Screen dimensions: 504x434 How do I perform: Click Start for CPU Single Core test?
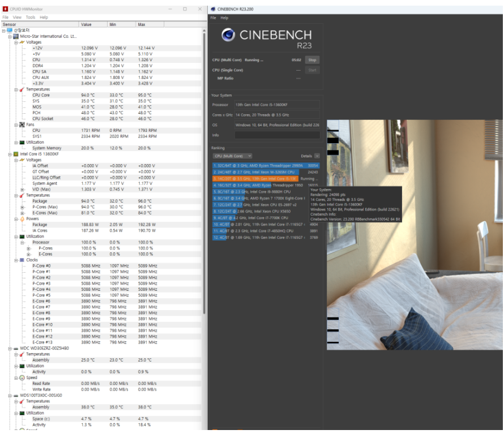[x=312, y=70]
